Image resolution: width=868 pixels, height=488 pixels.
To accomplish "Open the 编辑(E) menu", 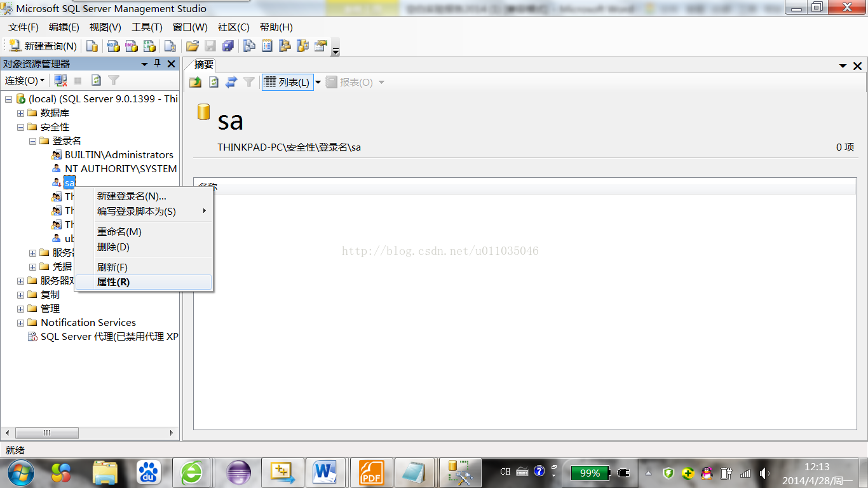I will tap(64, 27).
